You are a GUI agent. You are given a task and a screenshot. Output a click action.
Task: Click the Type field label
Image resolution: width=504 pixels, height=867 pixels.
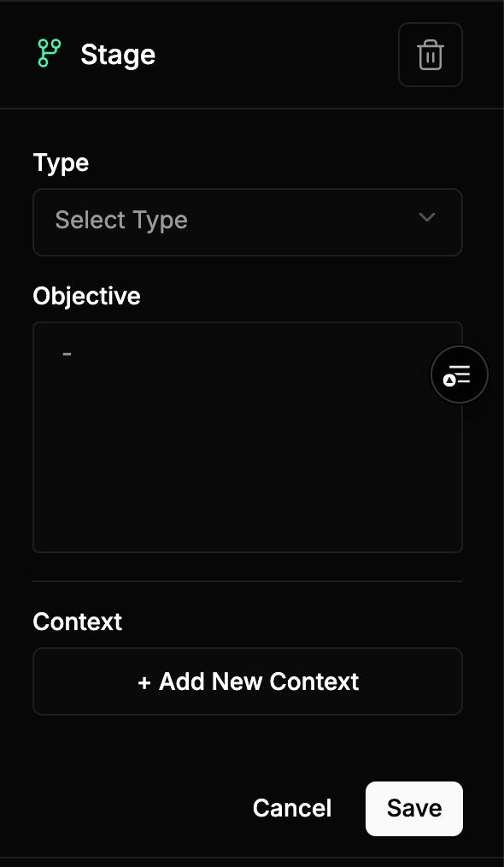pyautogui.click(x=61, y=163)
